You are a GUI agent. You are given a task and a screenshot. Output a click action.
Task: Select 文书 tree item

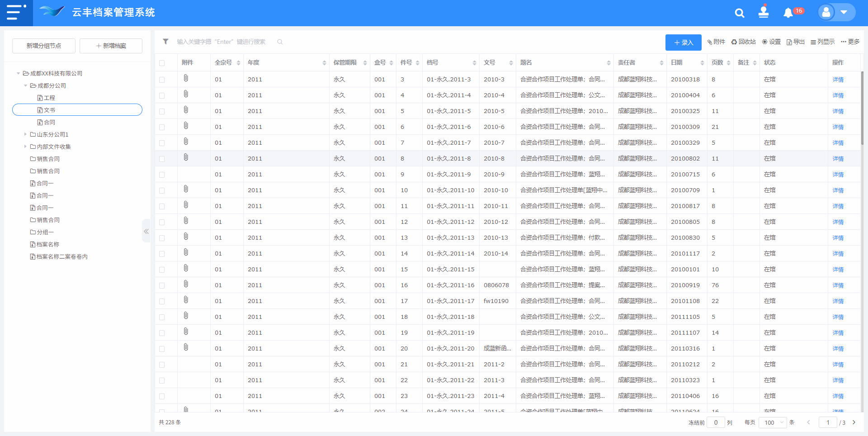tap(77, 110)
